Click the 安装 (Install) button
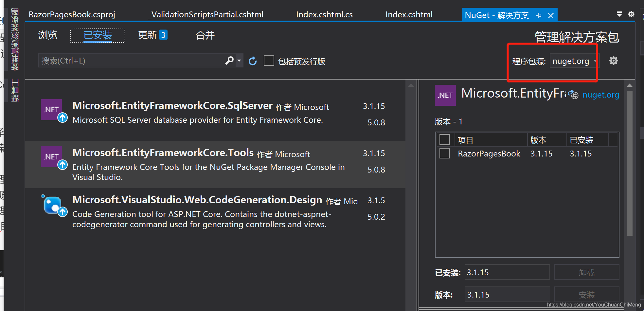The height and width of the screenshot is (311, 644). pos(586,295)
